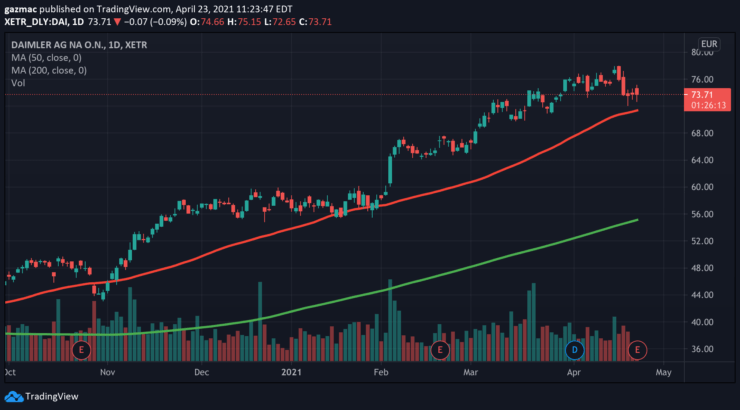This screenshot has height=410, width=740.
Task: Click the 01:26:13 countdown timer
Action: (x=708, y=105)
